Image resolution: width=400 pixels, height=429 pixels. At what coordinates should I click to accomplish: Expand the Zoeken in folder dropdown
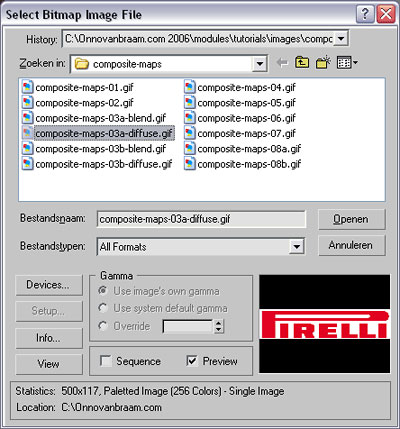click(260, 64)
